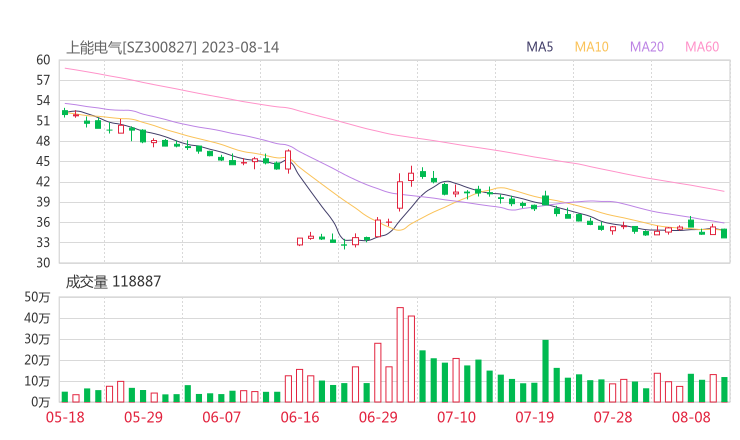Click the 07-28 date axis label
740x440 pixels.
[x=613, y=417]
